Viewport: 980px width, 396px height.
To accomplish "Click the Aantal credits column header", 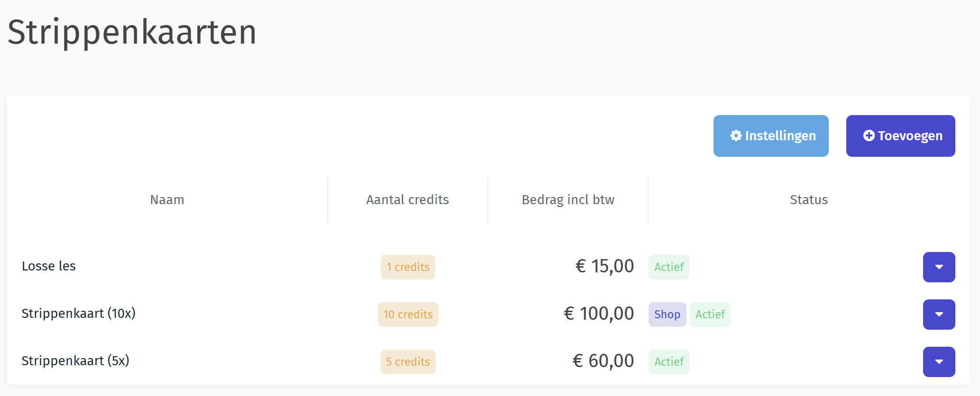I will click(x=407, y=200).
